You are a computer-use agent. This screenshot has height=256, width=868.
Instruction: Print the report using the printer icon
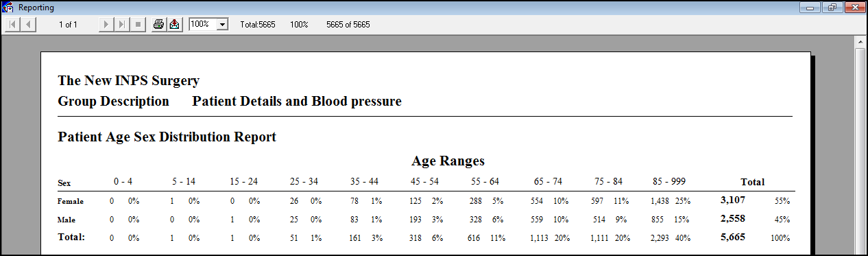click(x=158, y=24)
